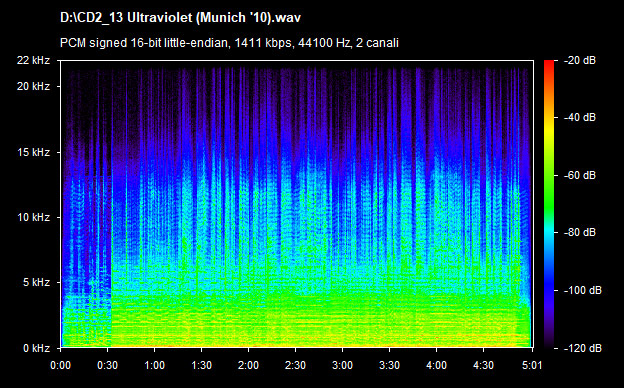This screenshot has height=388, width=624.
Task: Click the -60 dB scale label
Action: (x=579, y=175)
